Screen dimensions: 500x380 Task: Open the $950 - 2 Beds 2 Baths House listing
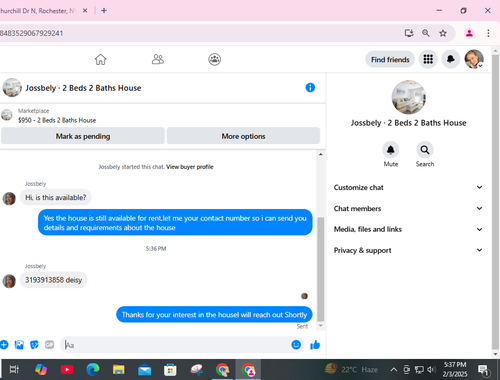click(57, 120)
